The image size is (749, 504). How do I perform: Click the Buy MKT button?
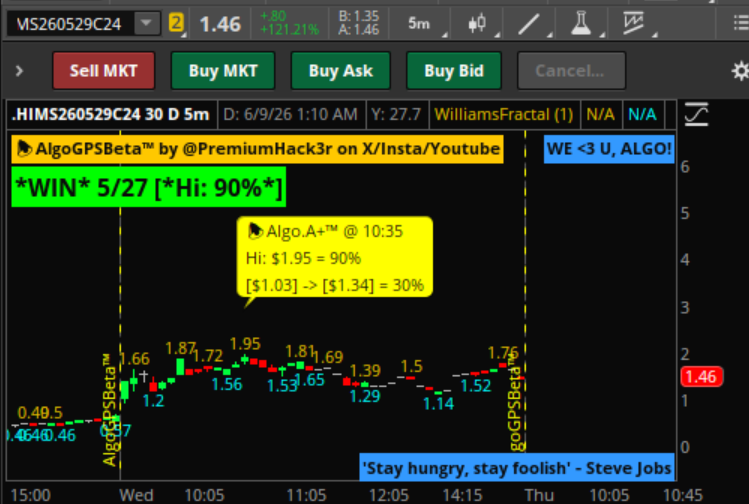[223, 71]
